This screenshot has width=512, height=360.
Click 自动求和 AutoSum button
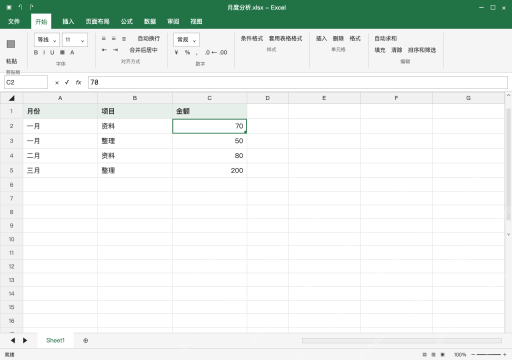coord(386,39)
